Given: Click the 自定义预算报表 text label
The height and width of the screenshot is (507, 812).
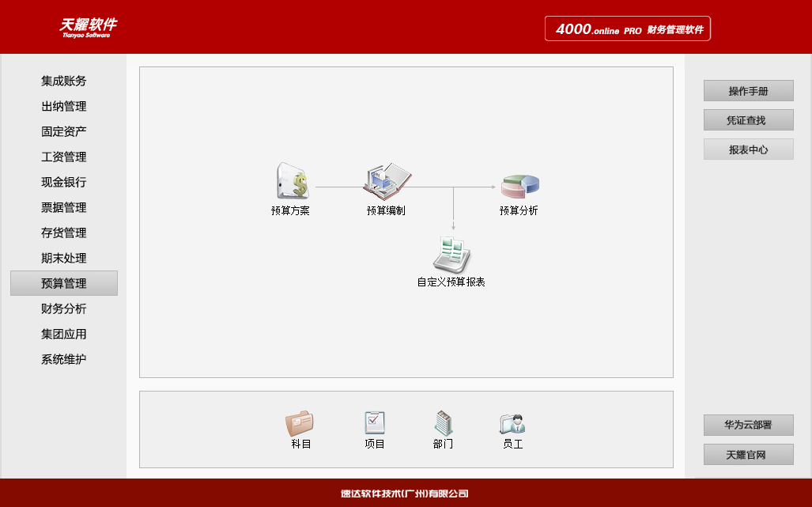Looking at the screenshot, I should 451,282.
